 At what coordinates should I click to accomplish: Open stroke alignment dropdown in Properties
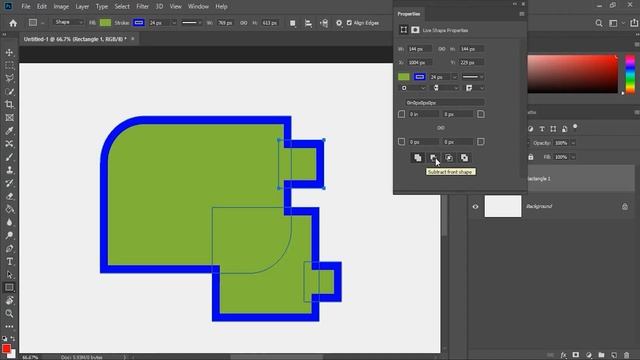click(413, 88)
